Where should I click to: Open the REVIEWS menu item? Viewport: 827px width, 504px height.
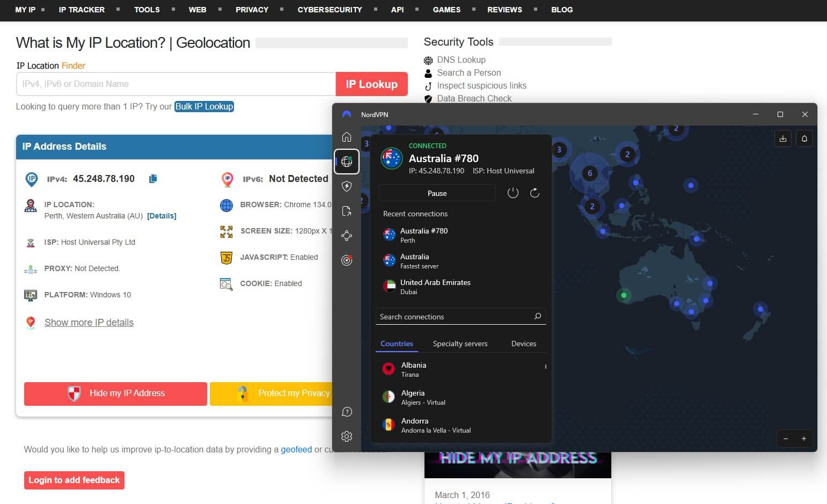(504, 10)
